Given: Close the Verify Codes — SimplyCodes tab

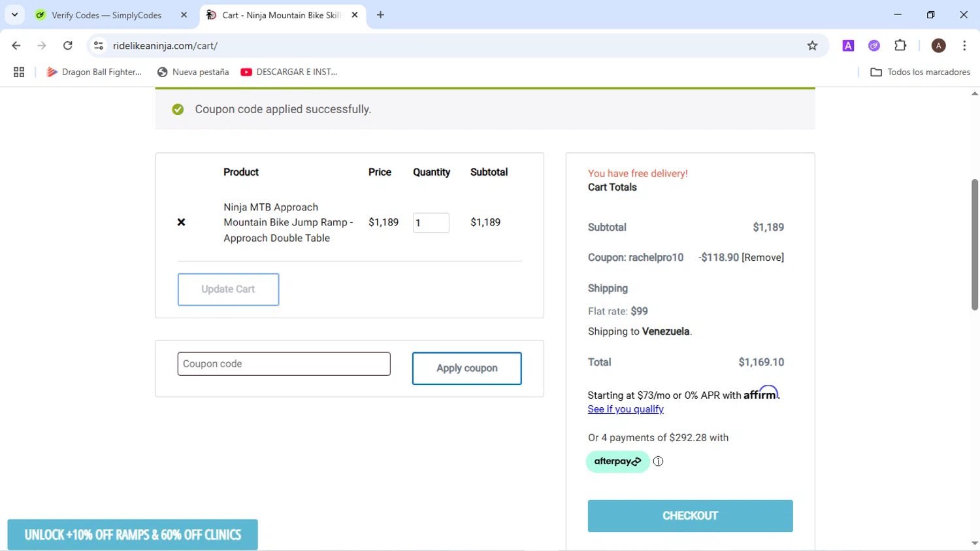Looking at the screenshot, I should click(x=184, y=15).
